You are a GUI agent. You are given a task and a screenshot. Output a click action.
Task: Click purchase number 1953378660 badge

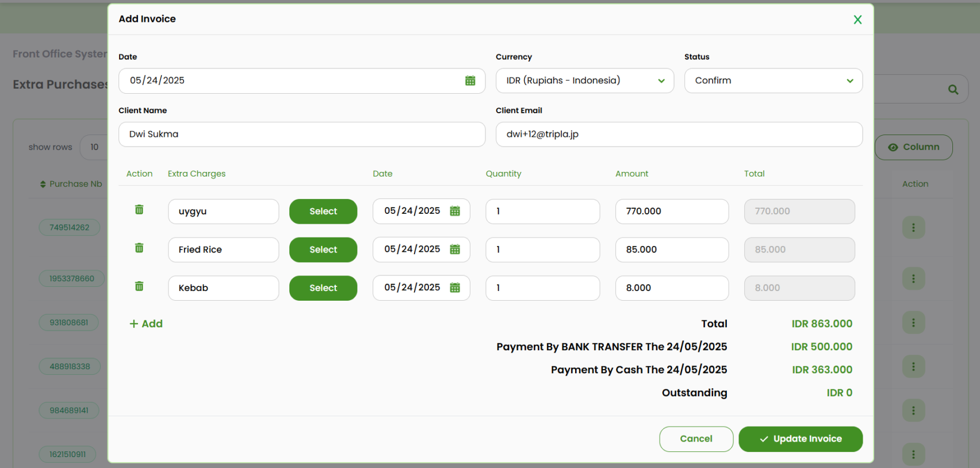click(72, 279)
